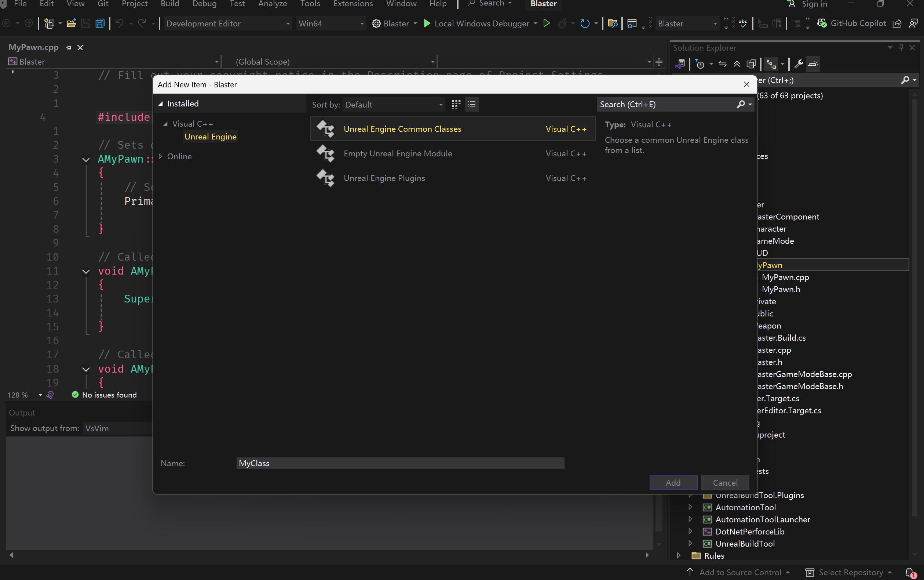Collapse the Visual C++ tree node
This screenshot has width=924, height=580.
click(x=165, y=124)
